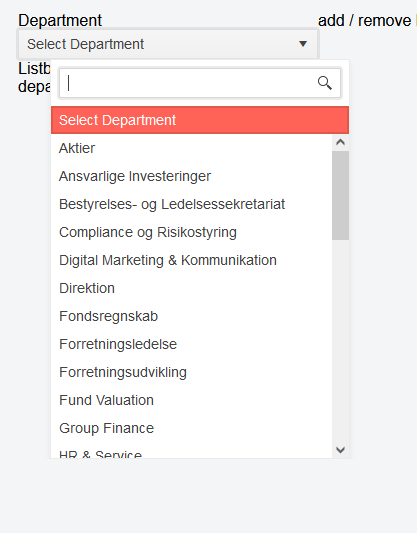Pick Forretningsudvikling department
This screenshot has width=417, height=533.
191,372
